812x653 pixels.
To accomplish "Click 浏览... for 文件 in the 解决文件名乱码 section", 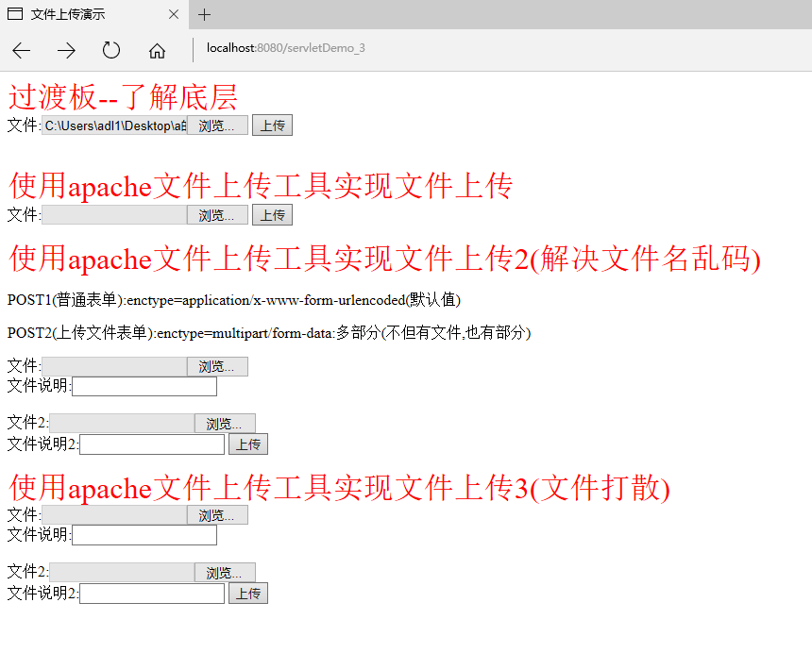I will [217, 366].
